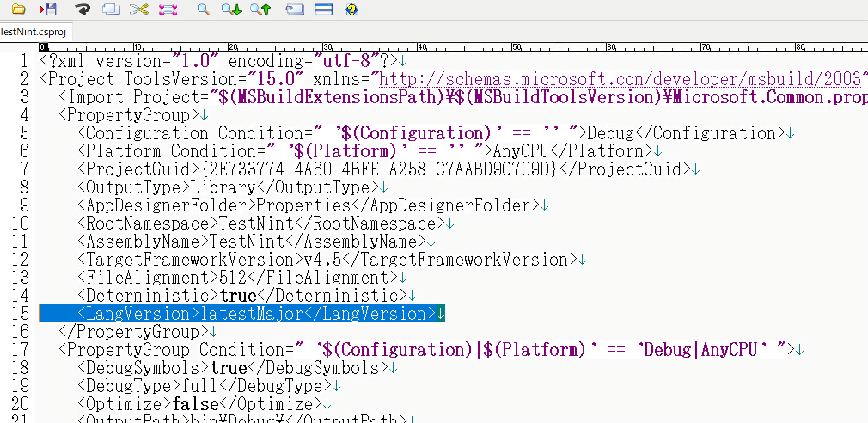This screenshot has height=423, width=868.
Task: Click the v4.5 TargetFrameworkVersion value
Action: [x=322, y=260]
